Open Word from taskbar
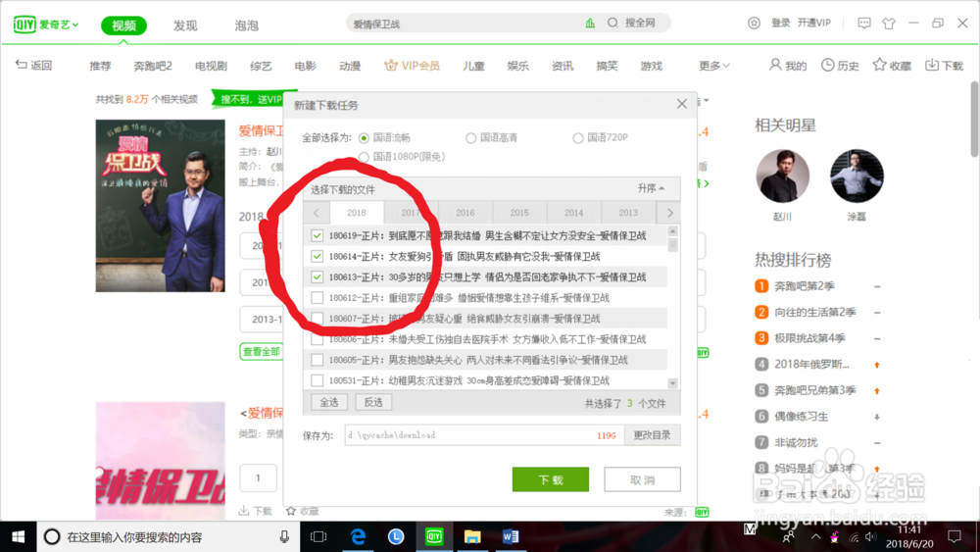 [510, 537]
